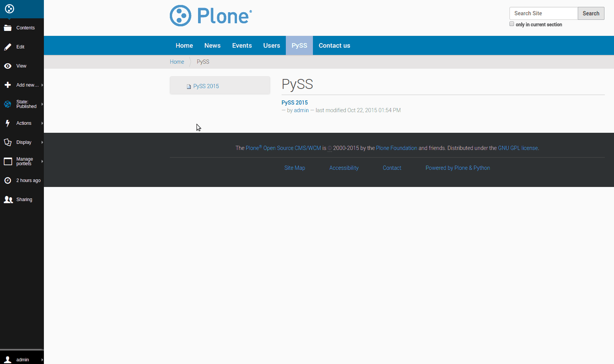
Task: Go to the News tab
Action: (212, 45)
